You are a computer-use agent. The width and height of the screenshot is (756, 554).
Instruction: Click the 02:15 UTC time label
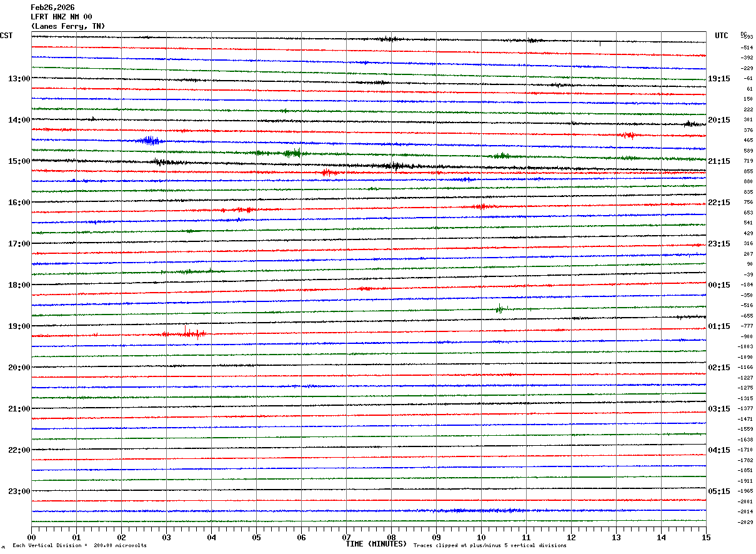pos(719,368)
